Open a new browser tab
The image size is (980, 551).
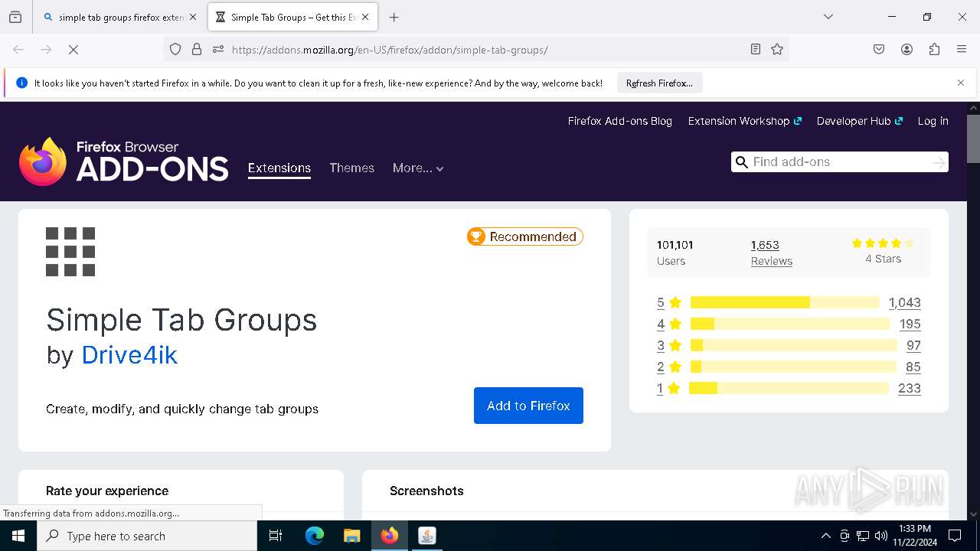(x=394, y=17)
